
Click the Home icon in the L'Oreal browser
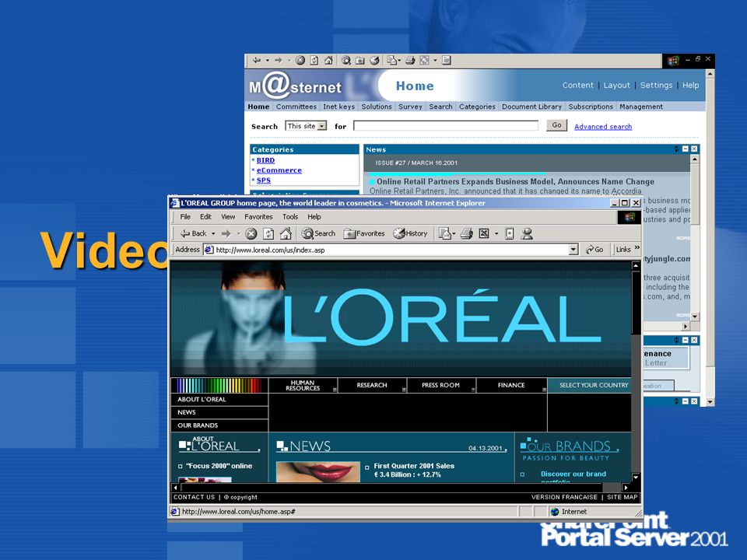[x=286, y=233]
